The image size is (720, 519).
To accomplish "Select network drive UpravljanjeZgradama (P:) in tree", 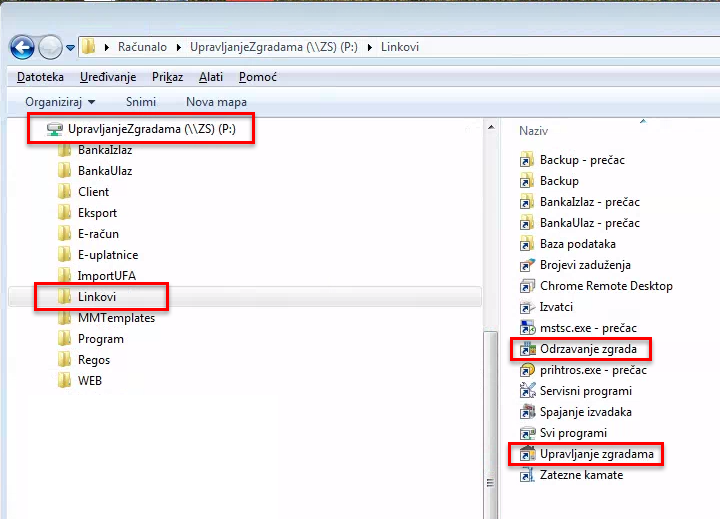I will (x=152, y=129).
